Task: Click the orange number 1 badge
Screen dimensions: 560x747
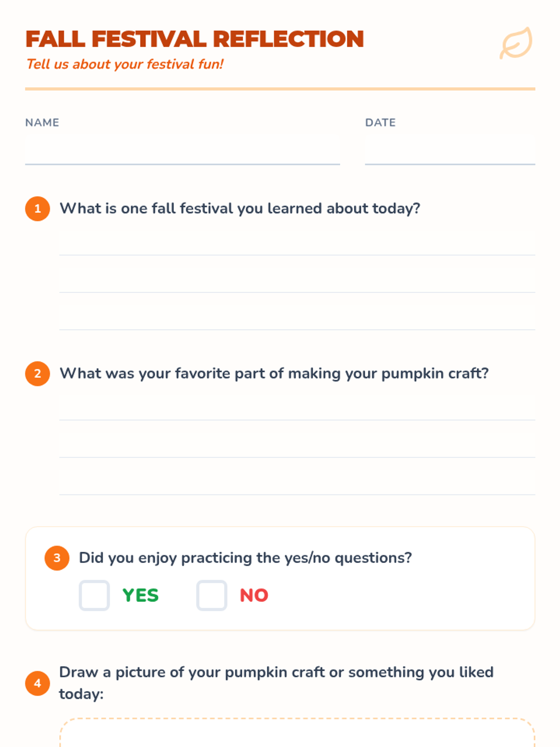Action: pyautogui.click(x=38, y=209)
